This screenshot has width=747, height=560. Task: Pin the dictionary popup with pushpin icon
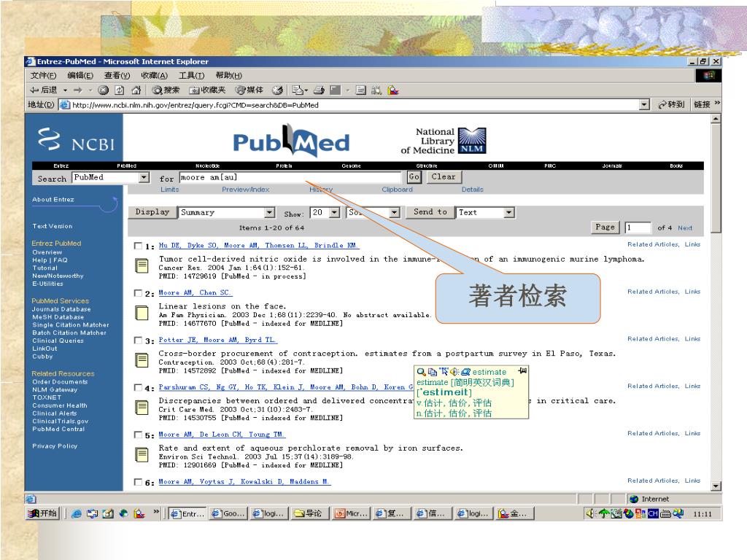pos(522,370)
